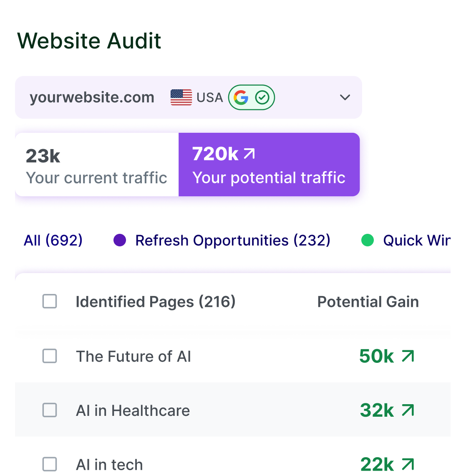451x476 pixels.
Task: Click the green verified checkmark icon
Action: pyautogui.click(x=262, y=97)
